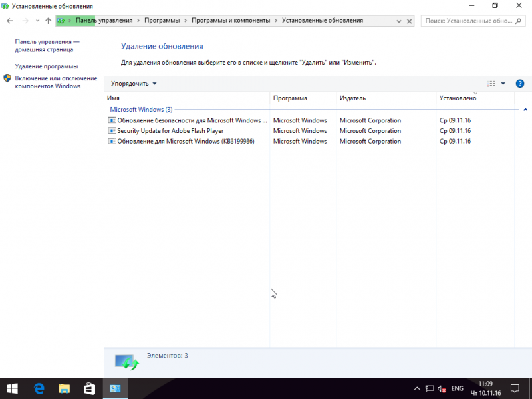Click Установленные обновления breadcrumb

point(323,21)
